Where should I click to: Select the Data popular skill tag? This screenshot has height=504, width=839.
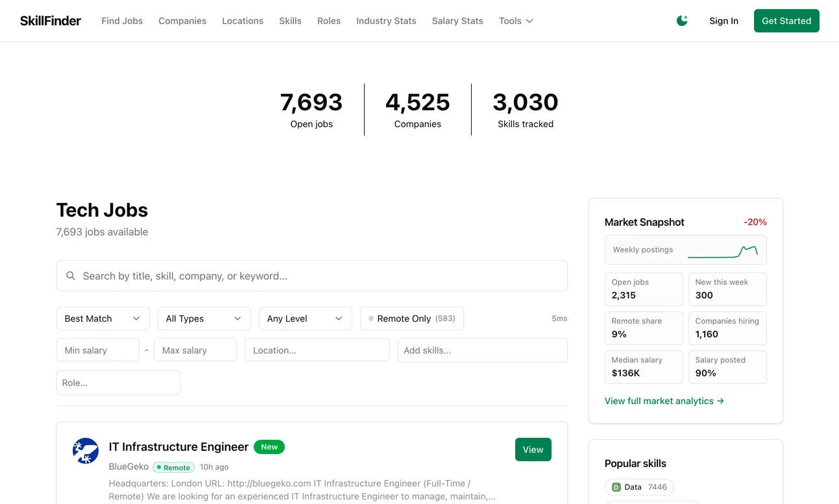click(x=639, y=487)
